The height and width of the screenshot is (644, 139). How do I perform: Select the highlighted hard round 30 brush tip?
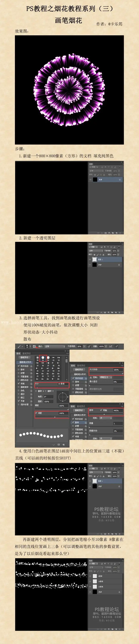coord(43,358)
